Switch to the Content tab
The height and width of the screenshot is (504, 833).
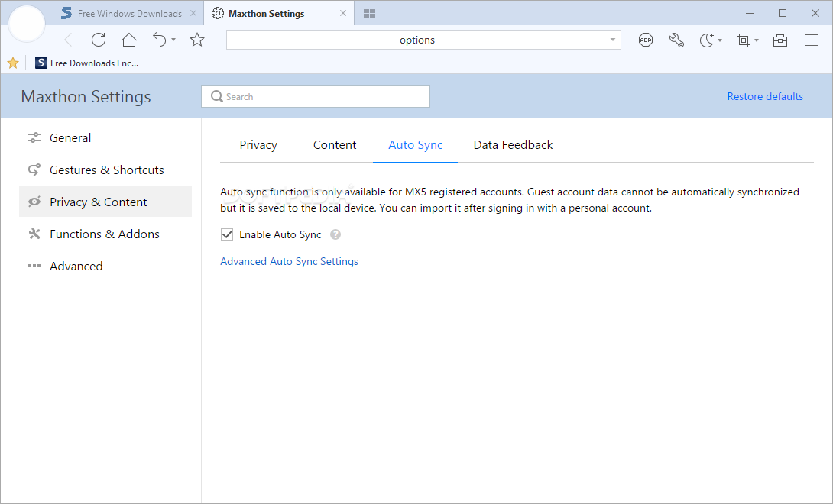335,145
